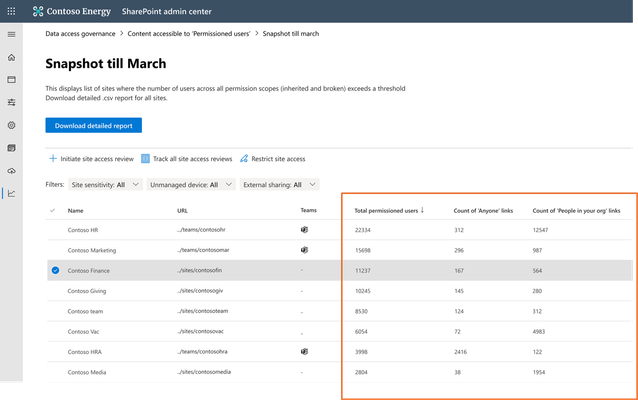Sort by Total permissioned users header
Image resolution: width=638 pixels, height=400 pixels.
pyautogui.click(x=386, y=210)
